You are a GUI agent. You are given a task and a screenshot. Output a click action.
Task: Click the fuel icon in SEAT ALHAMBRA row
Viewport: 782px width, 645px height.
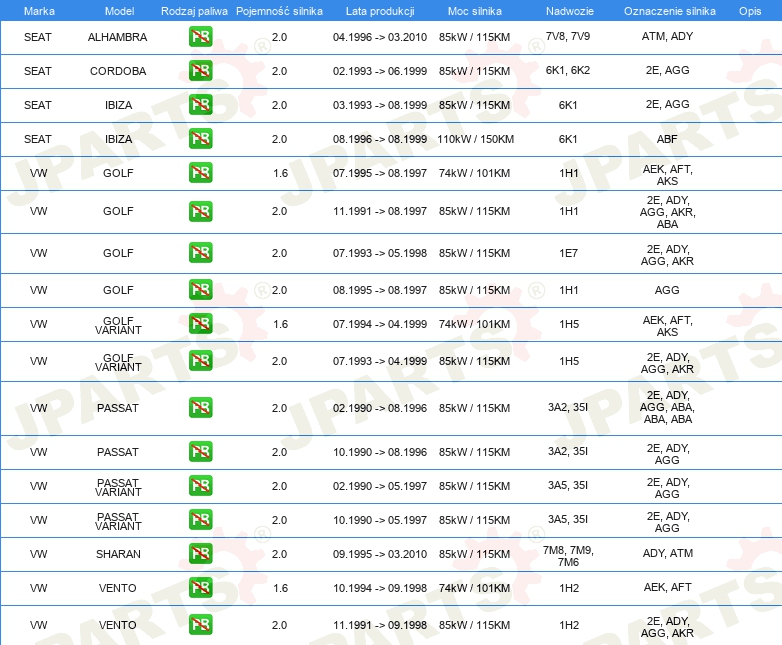tap(200, 36)
